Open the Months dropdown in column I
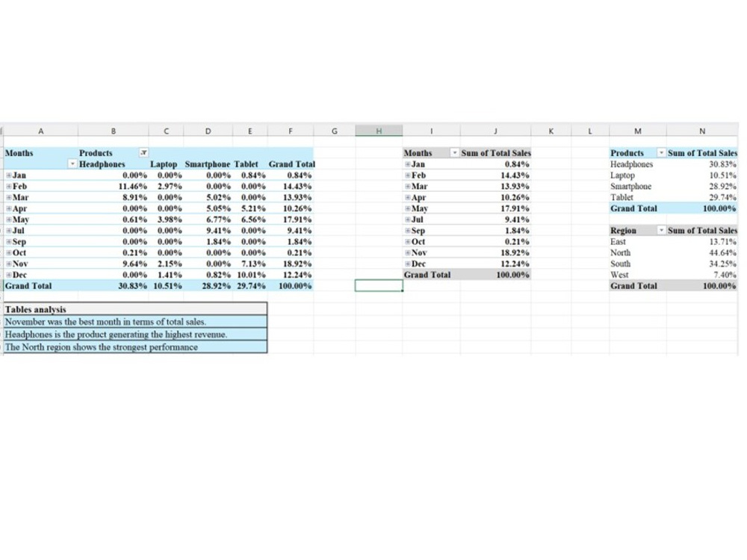The width and height of the screenshot is (747, 560). pyautogui.click(x=455, y=153)
